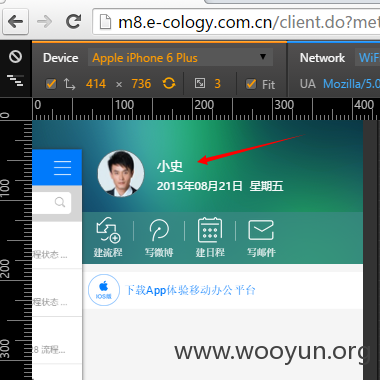Click the page icon in address bar

point(105,22)
